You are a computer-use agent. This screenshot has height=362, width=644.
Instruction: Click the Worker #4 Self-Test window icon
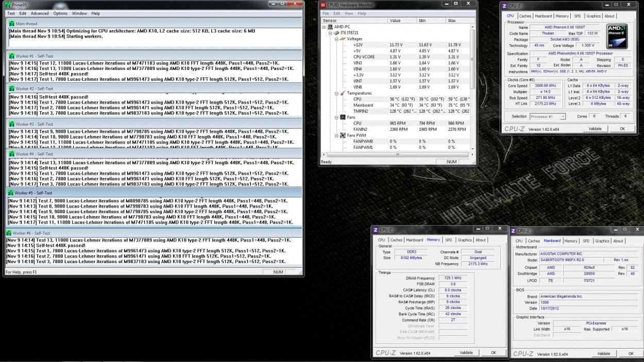tap(12, 154)
